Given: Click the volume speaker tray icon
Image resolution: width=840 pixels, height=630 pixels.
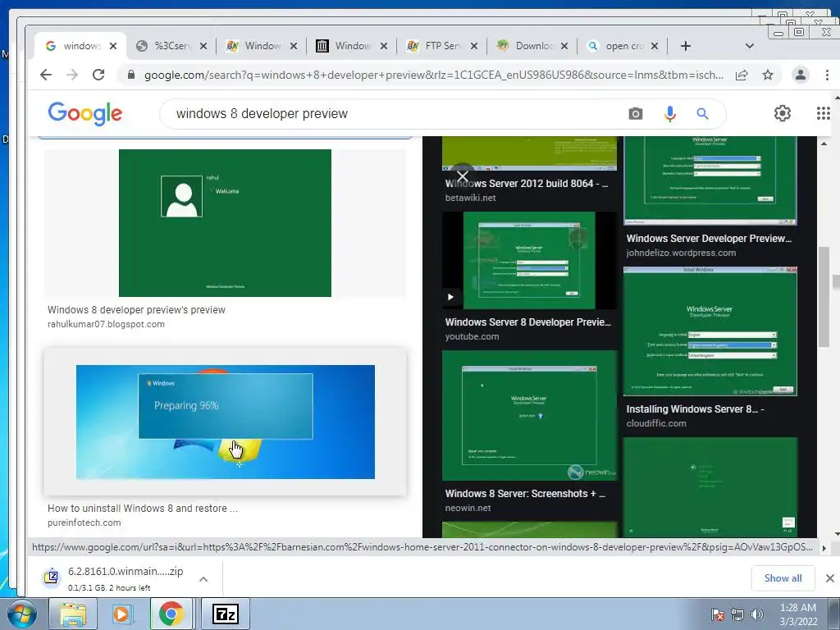Looking at the screenshot, I should (757, 614).
